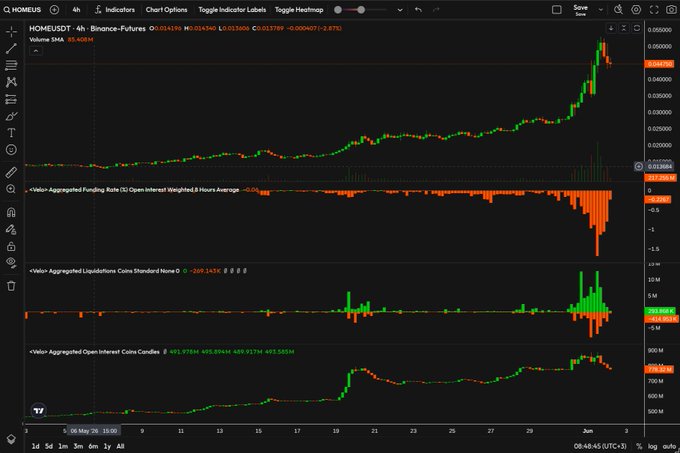This screenshot has width=680, height=453.
Task: Enter fullscreen mode
Action: [x=654, y=10]
